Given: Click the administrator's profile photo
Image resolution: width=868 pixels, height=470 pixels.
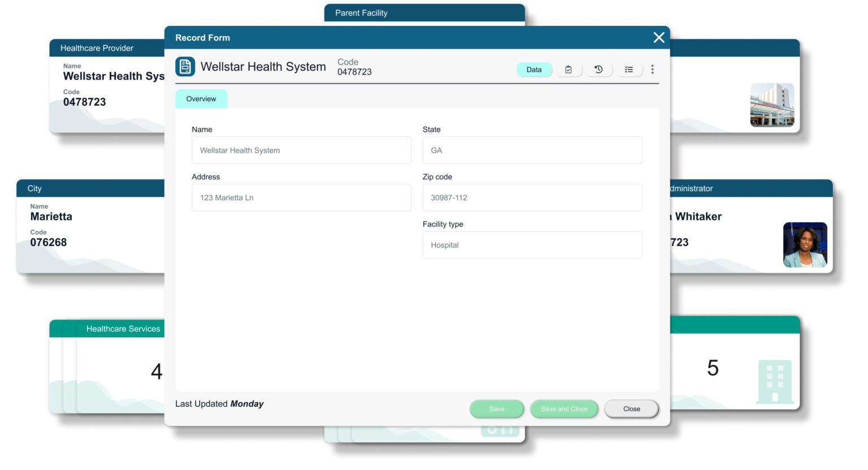Looking at the screenshot, I should coord(805,245).
